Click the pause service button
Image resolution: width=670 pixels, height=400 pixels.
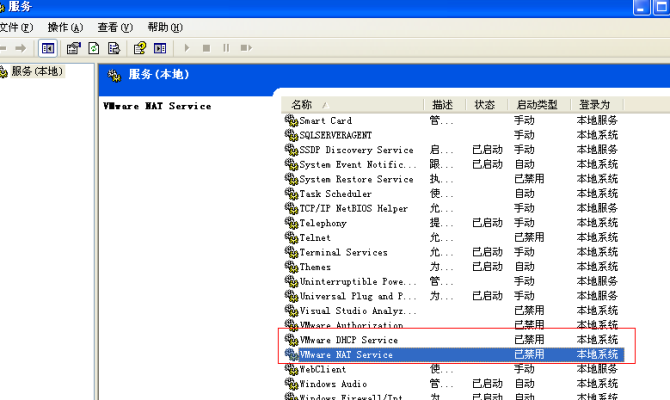point(226,48)
